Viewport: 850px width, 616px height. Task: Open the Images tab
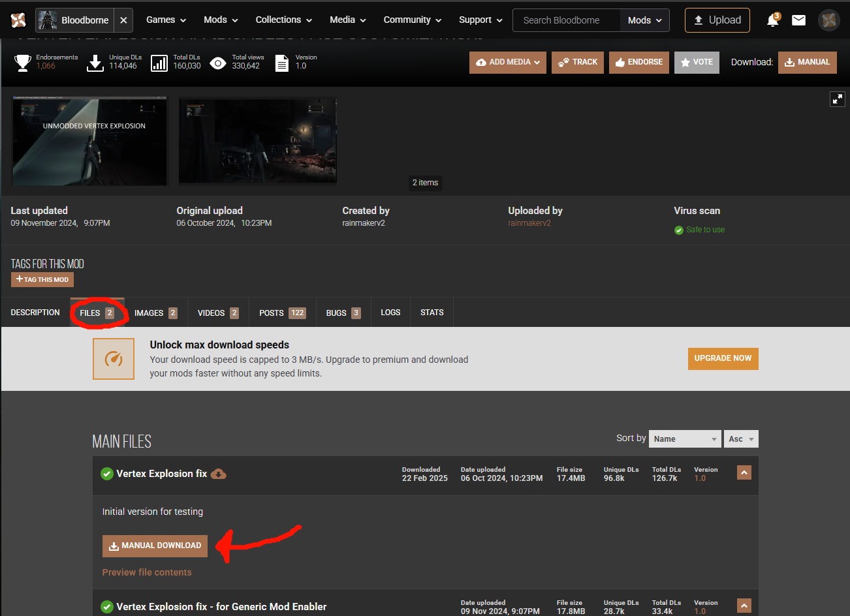click(x=156, y=313)
